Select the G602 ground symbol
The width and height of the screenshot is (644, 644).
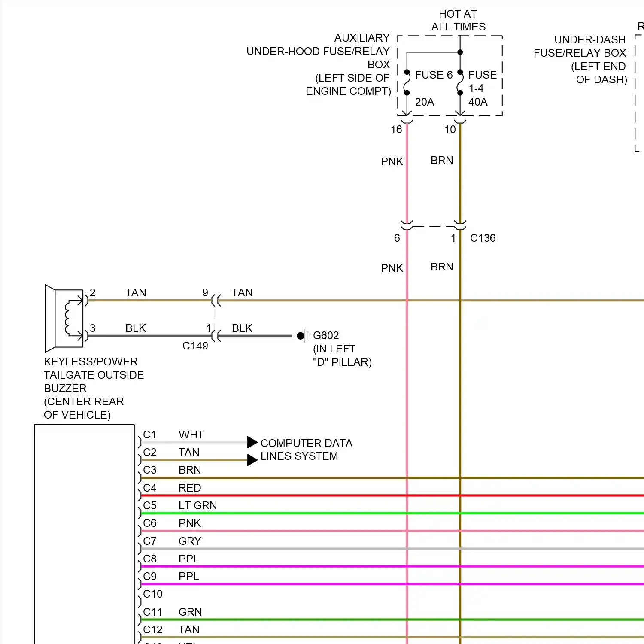(x=303, y=336)
